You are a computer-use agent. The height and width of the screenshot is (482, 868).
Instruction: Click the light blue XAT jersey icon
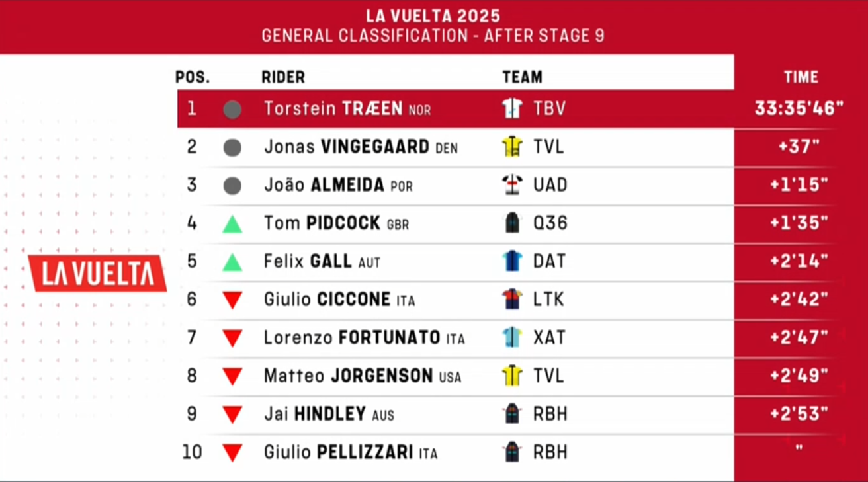513,338
